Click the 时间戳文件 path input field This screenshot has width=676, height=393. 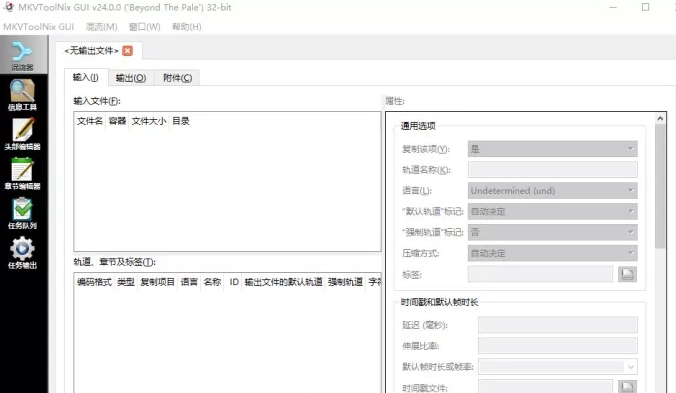point(545,387)
